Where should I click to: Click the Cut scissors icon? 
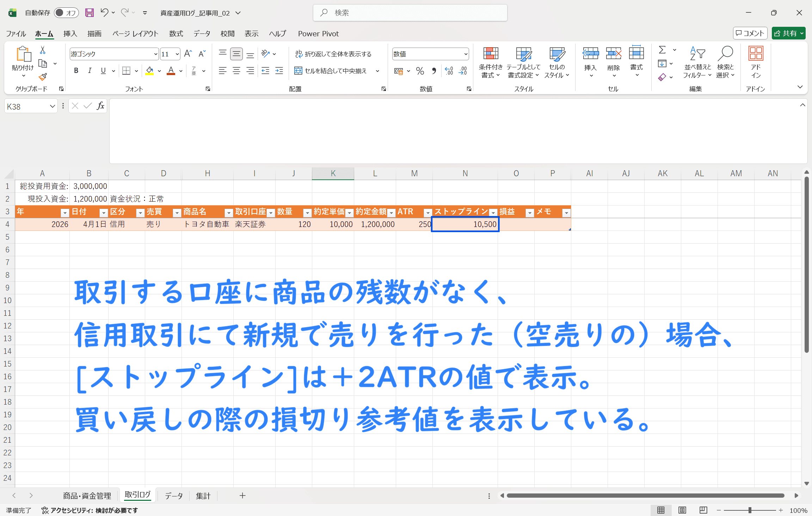43,50
